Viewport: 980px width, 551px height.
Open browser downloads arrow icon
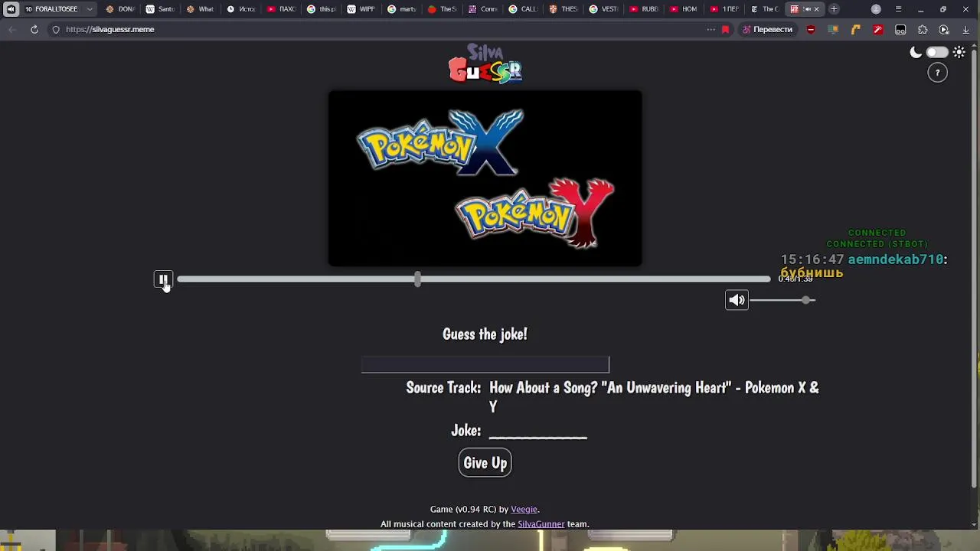click(965, 29)
